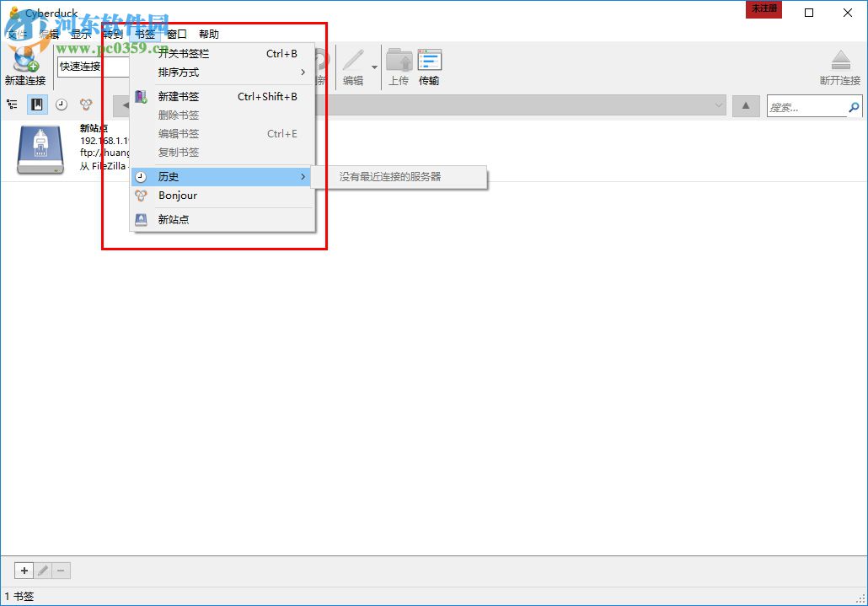Open the 窗口 menu
868x606 pixels.
click(x=177, y=35)
